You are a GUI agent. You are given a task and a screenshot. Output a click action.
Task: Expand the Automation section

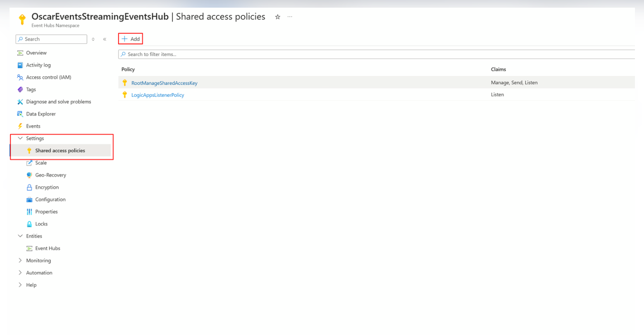20,273
